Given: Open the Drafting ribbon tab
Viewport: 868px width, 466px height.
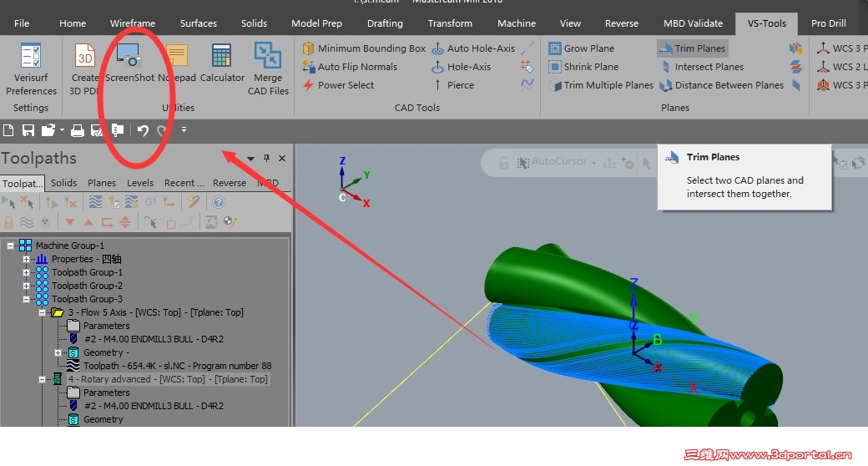Looking at the screenshot, I should (x=385, y=23).
